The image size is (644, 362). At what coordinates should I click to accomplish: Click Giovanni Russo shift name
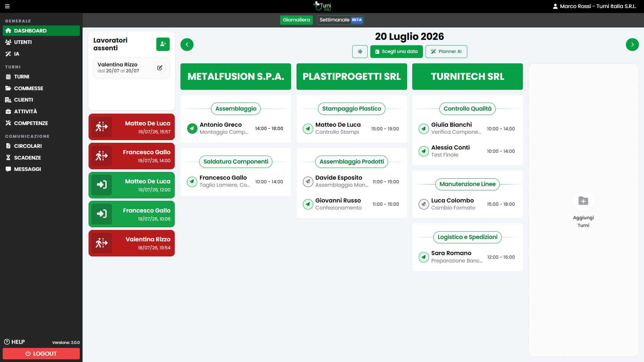pos(338,200)
